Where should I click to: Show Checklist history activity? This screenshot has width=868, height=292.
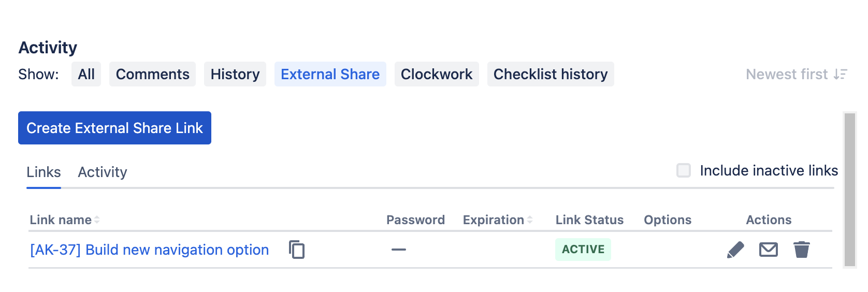(x=550, y=75)
